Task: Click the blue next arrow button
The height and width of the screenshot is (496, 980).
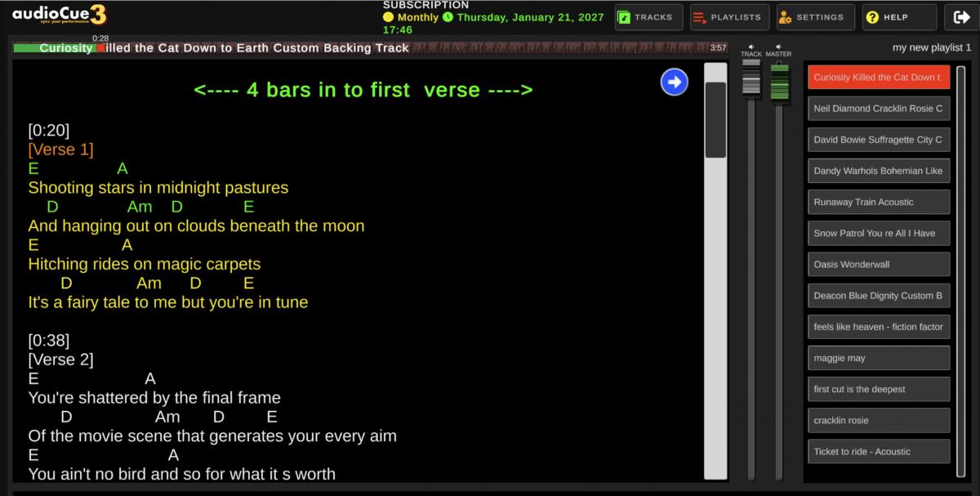Action: pos(674,82)
